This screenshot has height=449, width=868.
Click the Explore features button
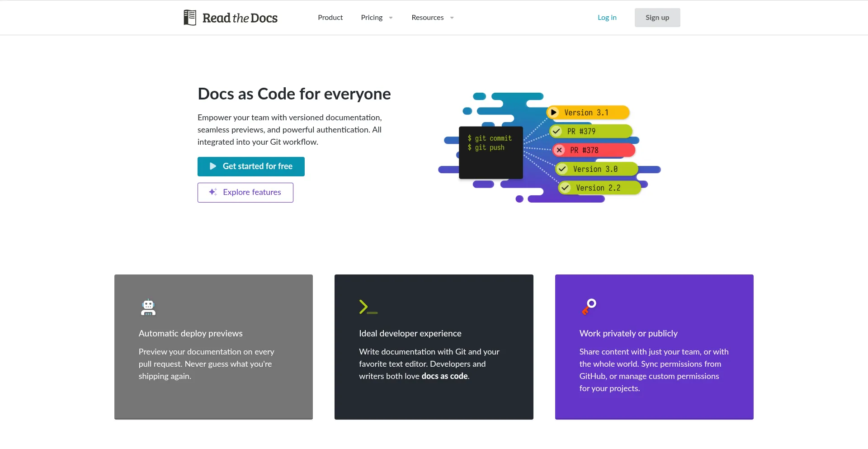(x=245, y=193)
